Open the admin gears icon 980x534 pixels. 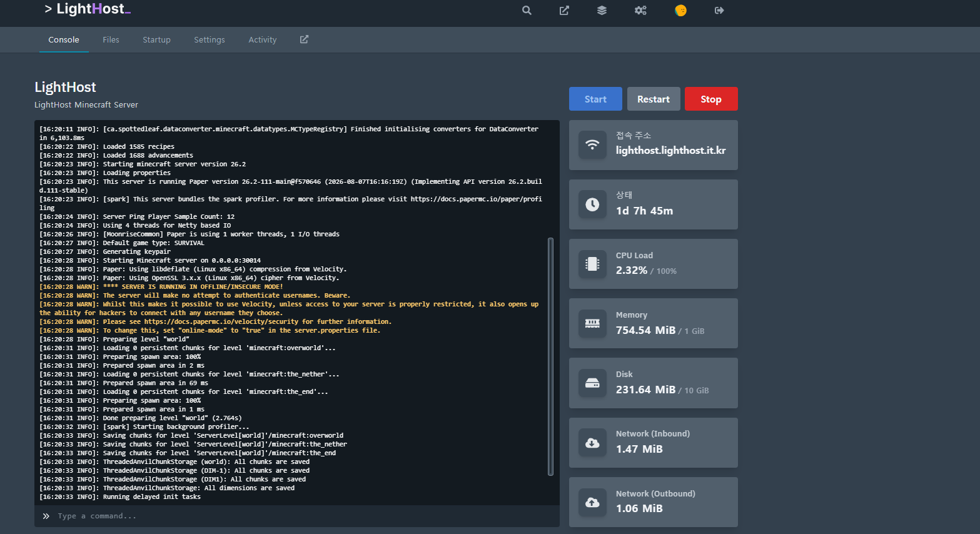coord(640,10)
